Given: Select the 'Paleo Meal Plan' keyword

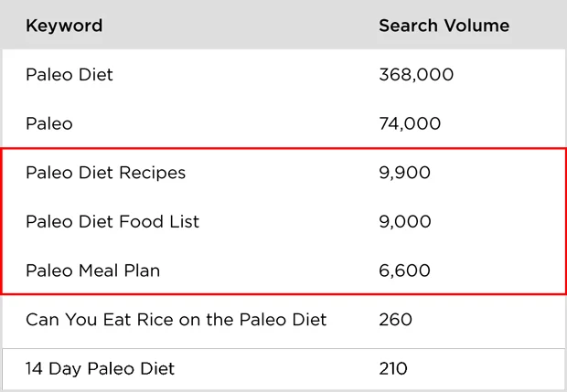Looking at the screenshot, I should point(94,270).
